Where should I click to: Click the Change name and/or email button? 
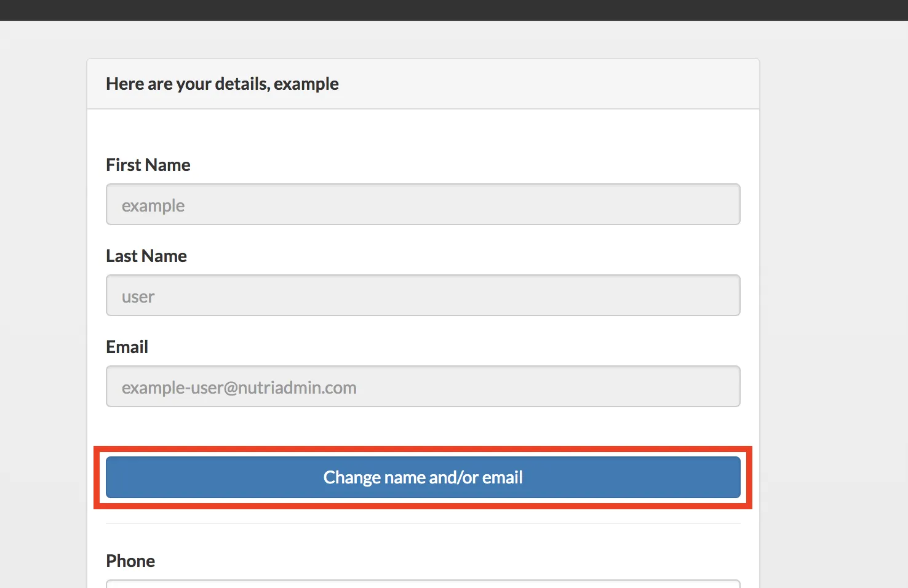(x=423, y=477)
